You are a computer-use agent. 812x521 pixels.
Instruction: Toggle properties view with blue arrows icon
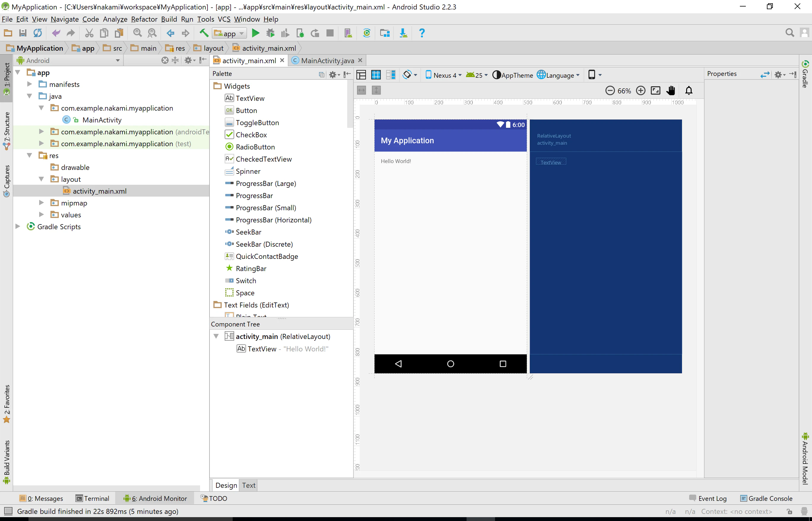(765, 74)
